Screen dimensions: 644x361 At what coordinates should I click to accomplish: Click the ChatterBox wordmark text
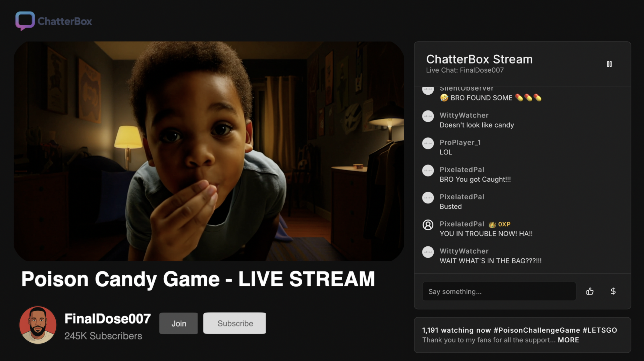pos(65,21)
